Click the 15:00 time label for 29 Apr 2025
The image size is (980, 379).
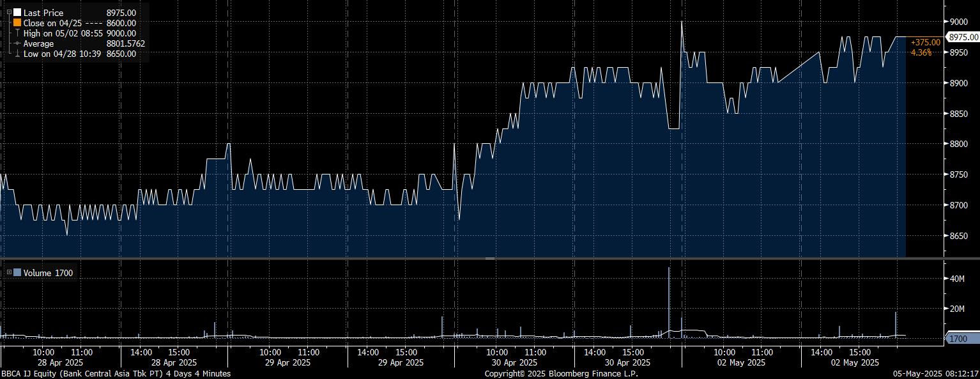point(406,352)
